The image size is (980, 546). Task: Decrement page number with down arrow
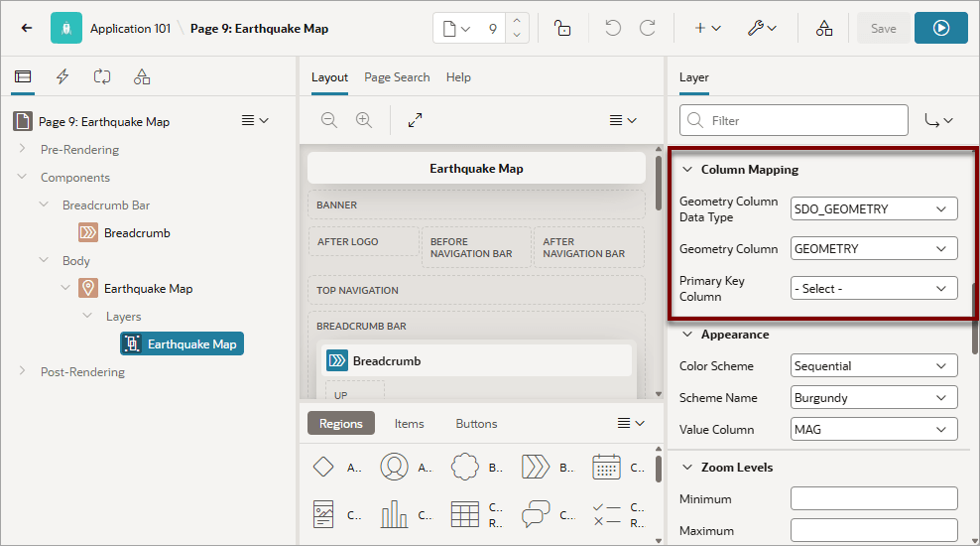point(517,35)
